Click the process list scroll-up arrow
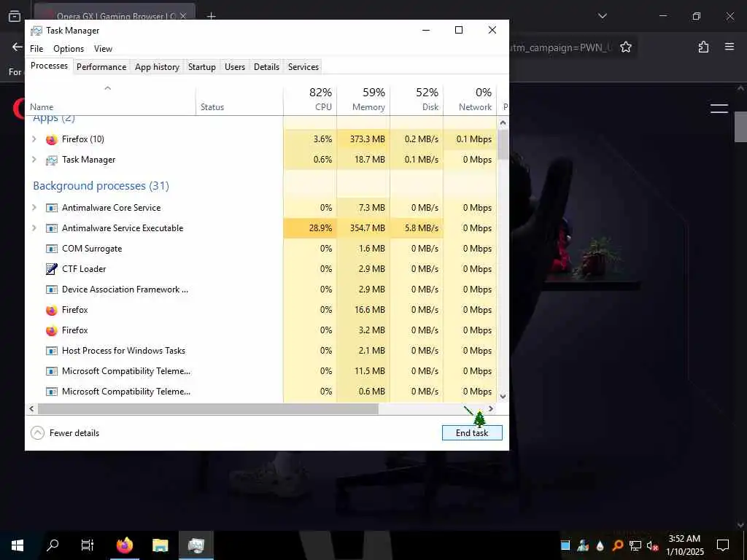Viewport: 747px width, 560px height. [x=503, y=122]
